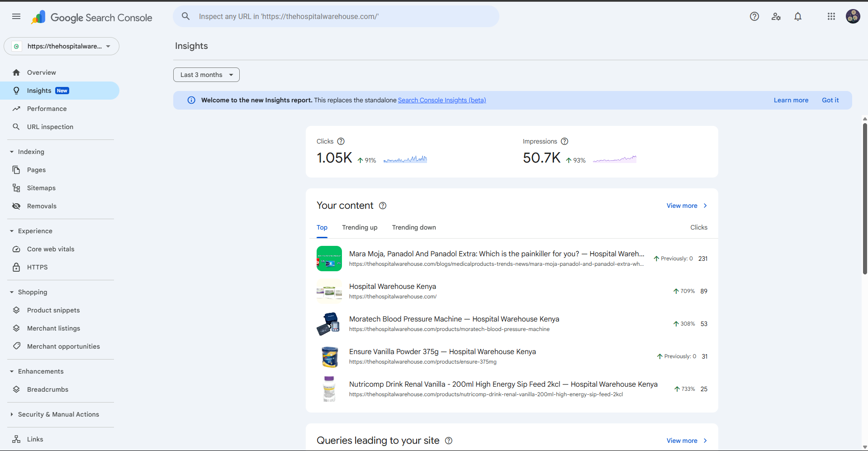Open the Pages indexing report
Viewport: 868px width, 451px height.
[60, 170]
